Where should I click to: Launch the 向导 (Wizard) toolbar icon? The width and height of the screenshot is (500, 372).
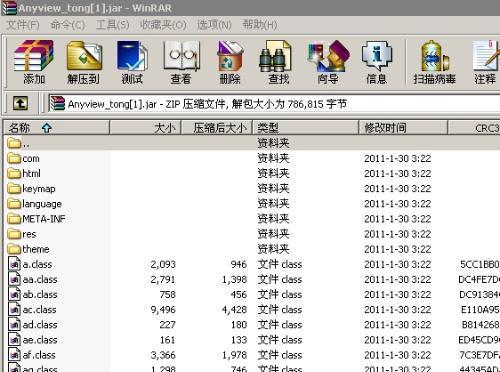tap(328, 62)
